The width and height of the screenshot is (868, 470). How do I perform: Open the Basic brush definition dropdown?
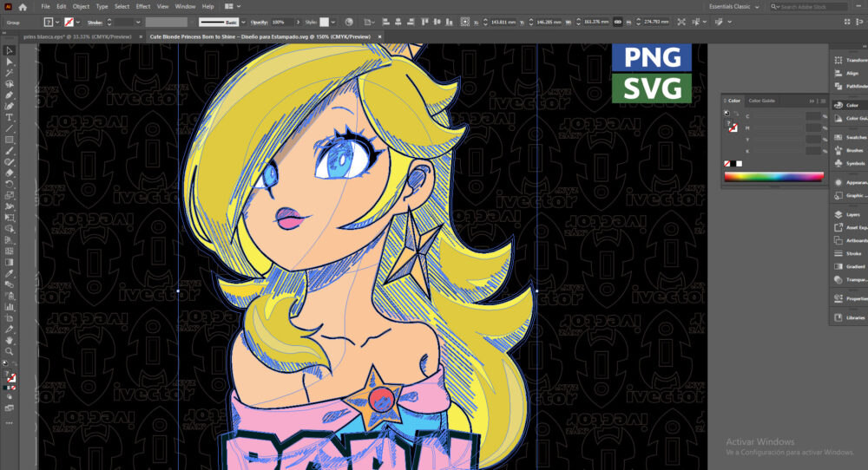[244, 23]
